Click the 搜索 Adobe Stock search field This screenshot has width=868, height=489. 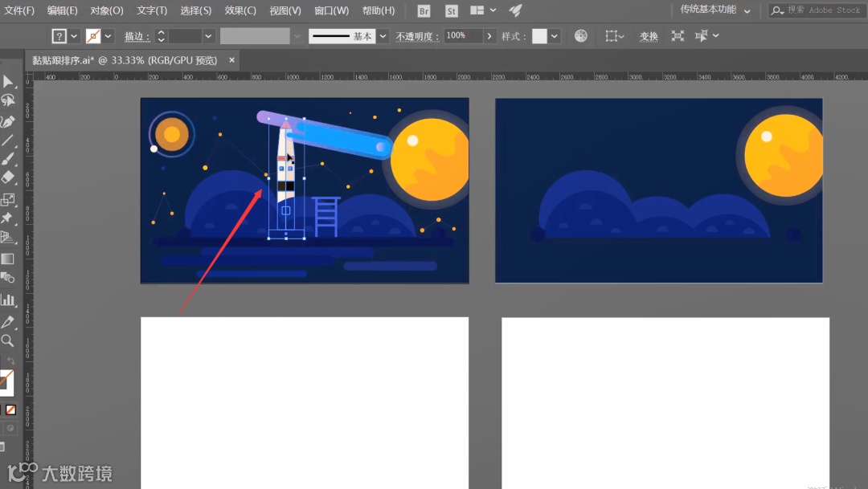pyautogui.click(x=817, y=10)
